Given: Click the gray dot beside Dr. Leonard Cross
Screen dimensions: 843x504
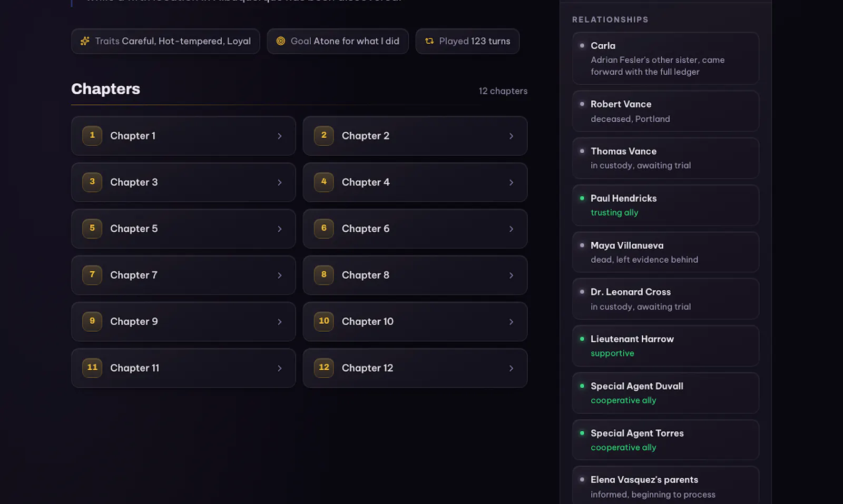Looking at the screenshot, I should tap(582, 292).
